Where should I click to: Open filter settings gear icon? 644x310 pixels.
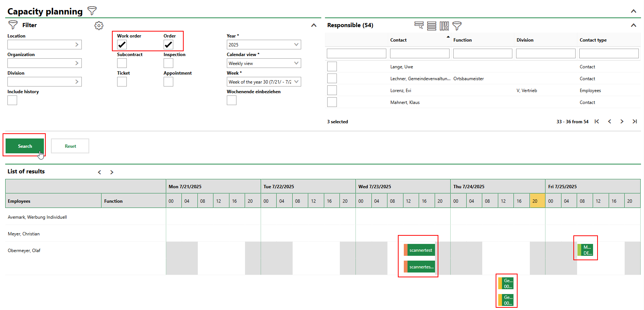coord(99,25)
